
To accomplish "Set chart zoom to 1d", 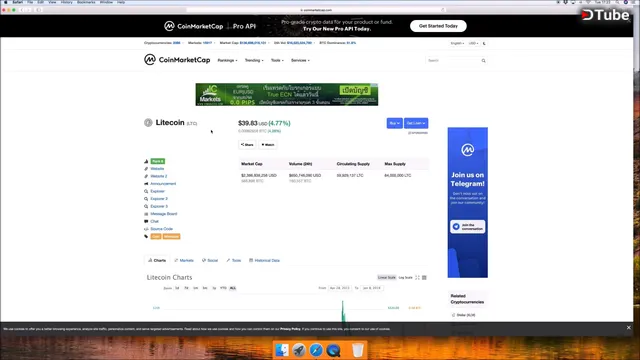I will tap(177, 288).
